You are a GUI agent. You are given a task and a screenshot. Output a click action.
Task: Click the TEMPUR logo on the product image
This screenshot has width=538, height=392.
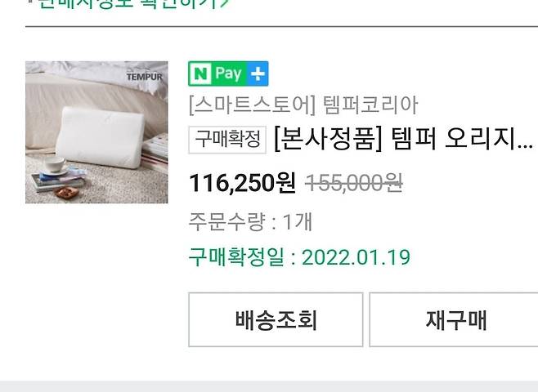pyautogui.click(x=144, y=77)
